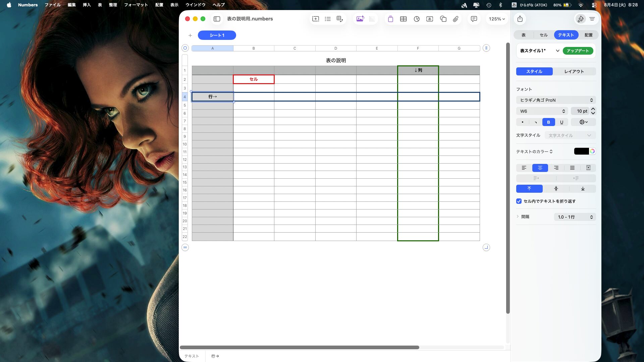The image size is (644, 362).
Task: Click the table select handle circle
Action: click(x=185, y=48)
